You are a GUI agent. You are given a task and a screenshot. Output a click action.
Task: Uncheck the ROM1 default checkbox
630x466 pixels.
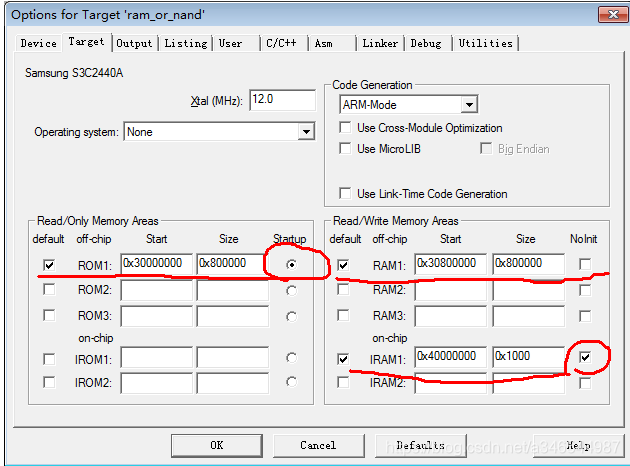click(49, 265)
